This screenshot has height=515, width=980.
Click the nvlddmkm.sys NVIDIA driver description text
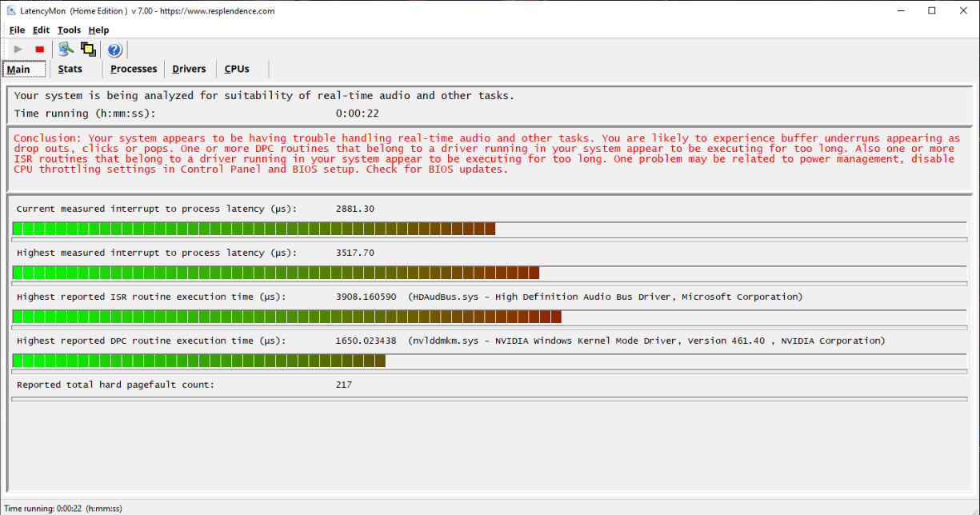[x=646, y=341]
